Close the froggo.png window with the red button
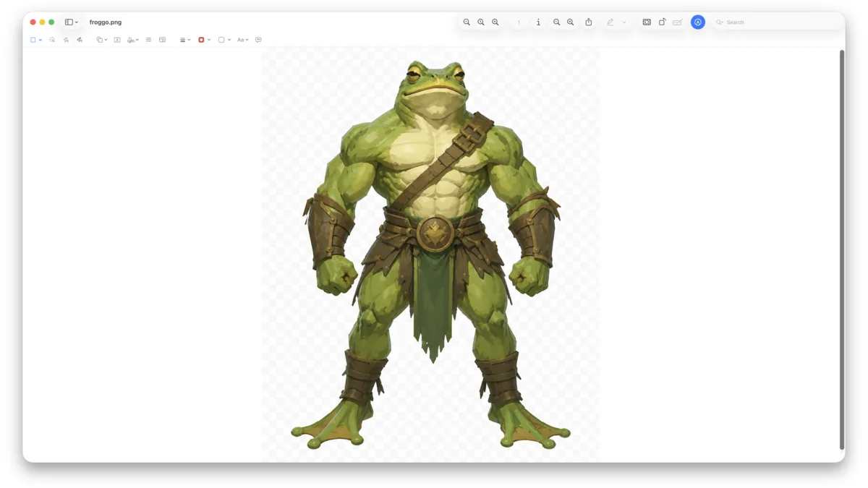This screenshot has width=868, height=488. pos(33,22)
